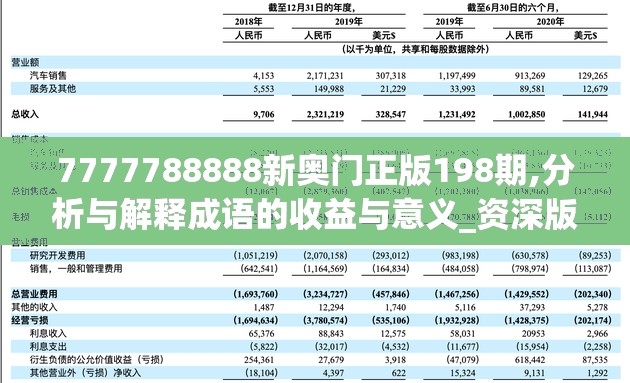Click the 汽车销售 value 913,269

pyautogui.click(x=530, y=76)
